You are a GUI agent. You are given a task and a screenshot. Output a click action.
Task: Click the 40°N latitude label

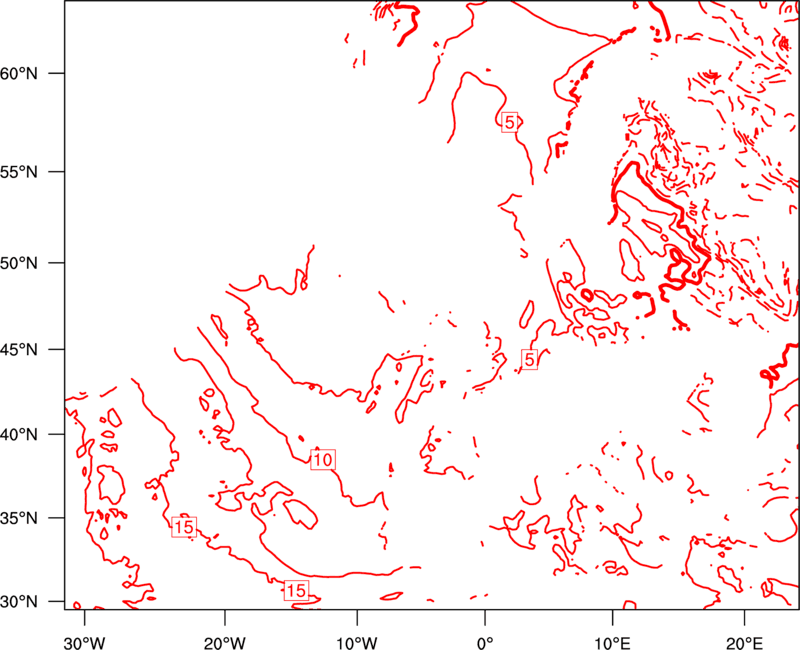click(19, 435)
